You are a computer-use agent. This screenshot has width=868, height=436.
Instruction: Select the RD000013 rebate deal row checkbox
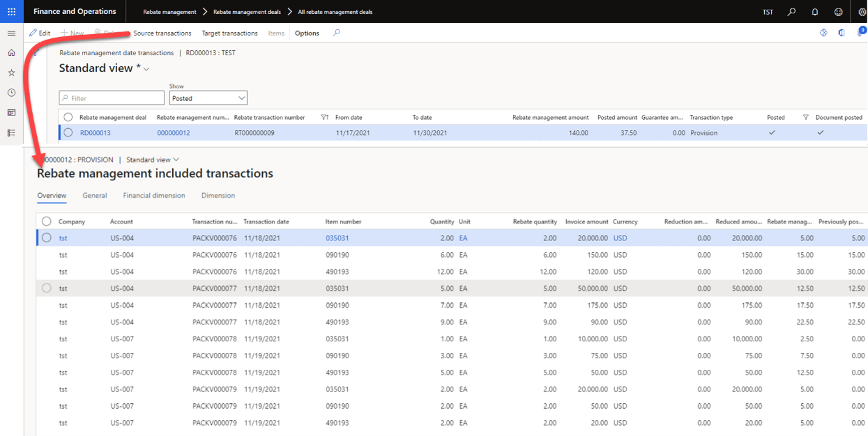[x=68, y=132]
